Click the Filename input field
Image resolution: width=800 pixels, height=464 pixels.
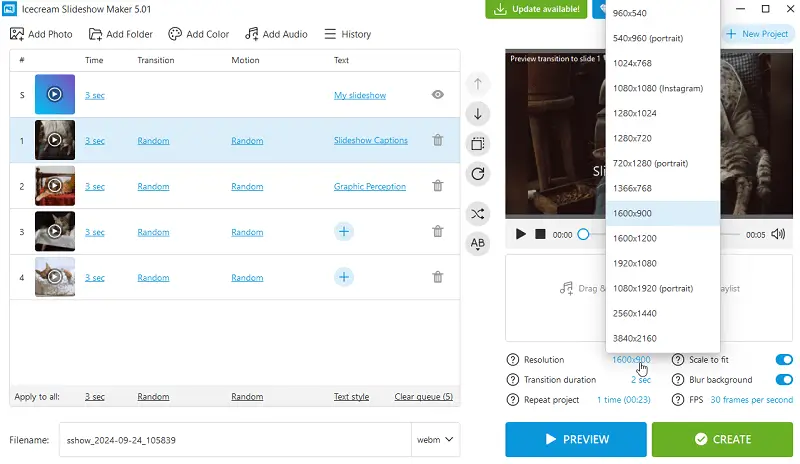click(x=235, y=439)
